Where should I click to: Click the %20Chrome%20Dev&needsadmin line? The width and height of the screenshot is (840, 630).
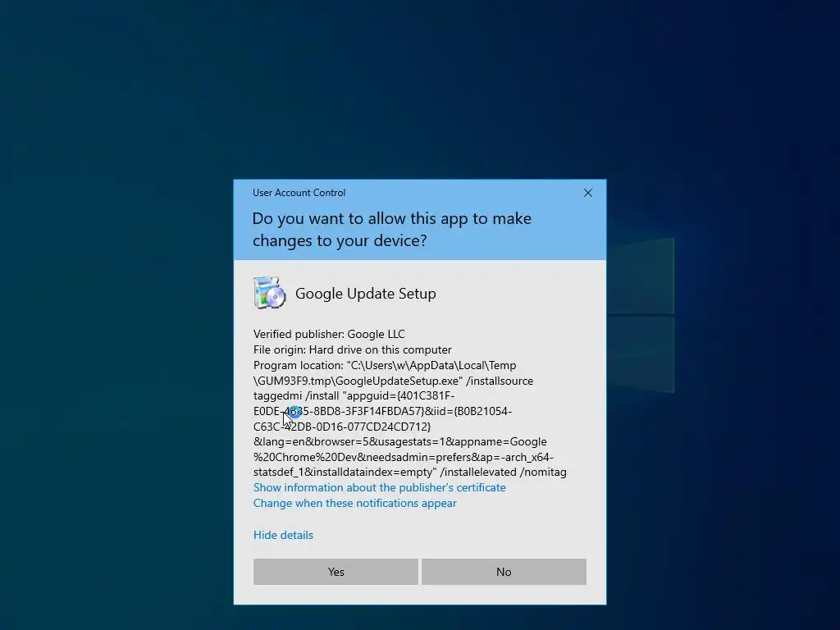[x=404, y=457]
